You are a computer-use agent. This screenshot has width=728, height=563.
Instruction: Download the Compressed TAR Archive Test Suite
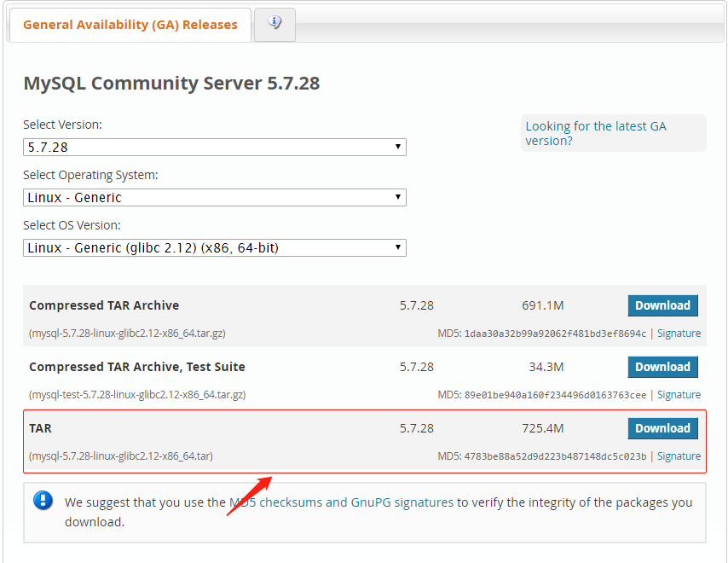coord(662,367)
